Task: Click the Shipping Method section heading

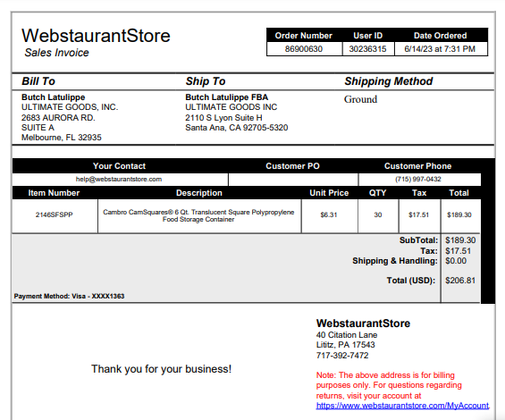Action: pyautogui.click(x=389, y=81)
